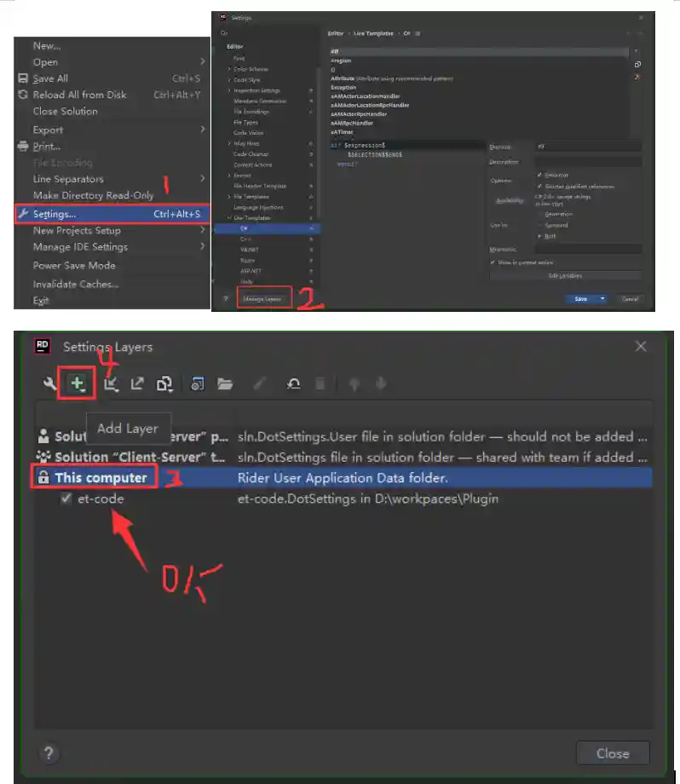
Task: Toggle the et-code layer checkbox
Action: click(66, 498)
